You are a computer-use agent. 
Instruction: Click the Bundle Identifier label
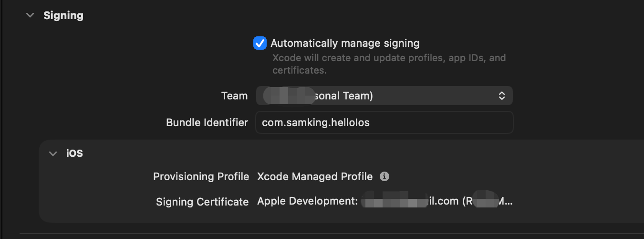(x=207, y=122)
